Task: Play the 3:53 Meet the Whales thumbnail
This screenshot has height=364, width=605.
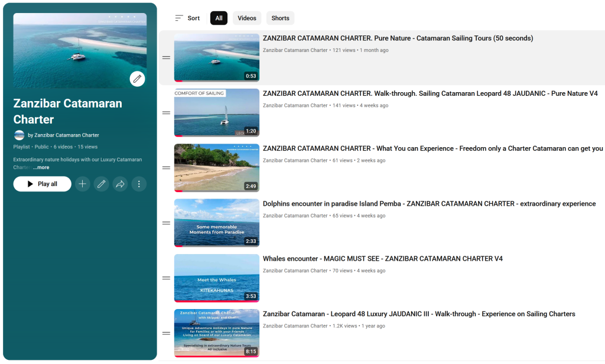Action: [x=217, y=278]
